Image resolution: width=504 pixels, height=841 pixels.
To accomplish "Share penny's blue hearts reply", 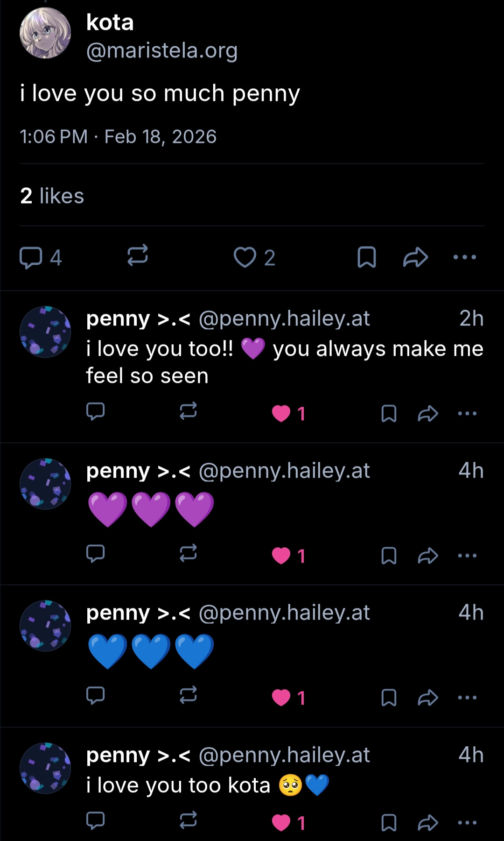I will [x=428, y=698].
